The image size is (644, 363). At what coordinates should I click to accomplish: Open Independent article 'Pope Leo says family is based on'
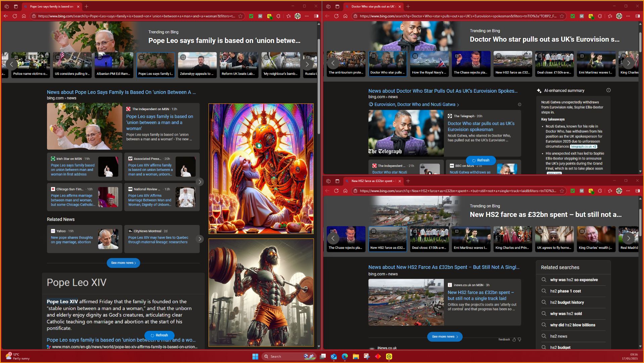click(159, 122)
